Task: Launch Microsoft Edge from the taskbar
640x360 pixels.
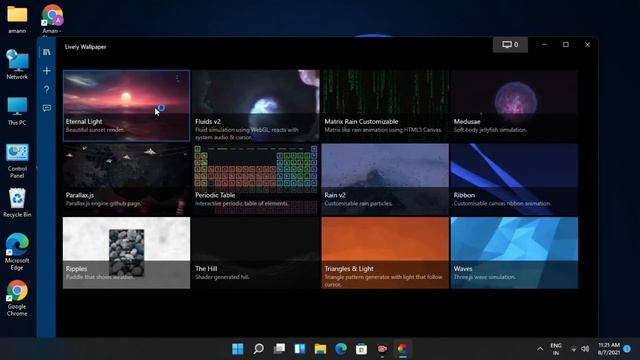Action: point(341,349)
